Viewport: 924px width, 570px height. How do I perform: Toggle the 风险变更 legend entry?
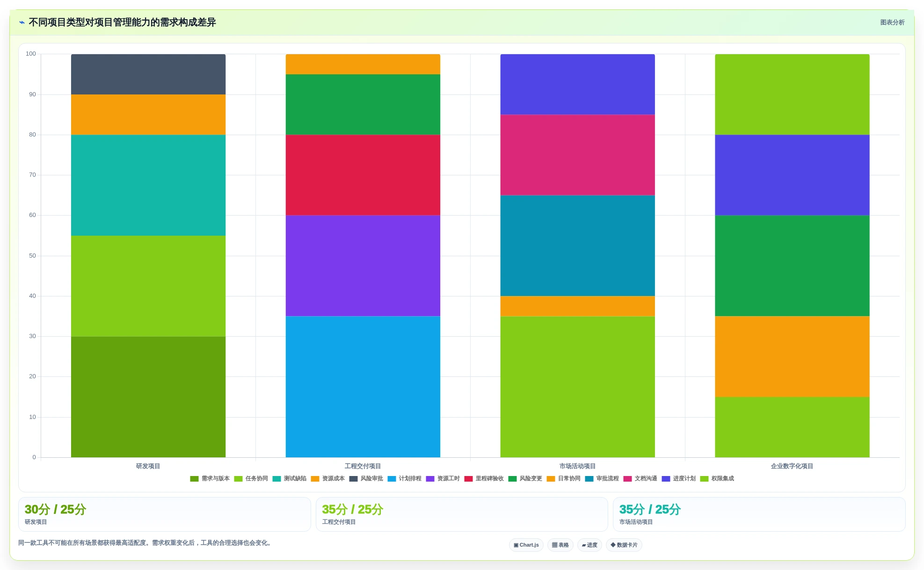525,479
